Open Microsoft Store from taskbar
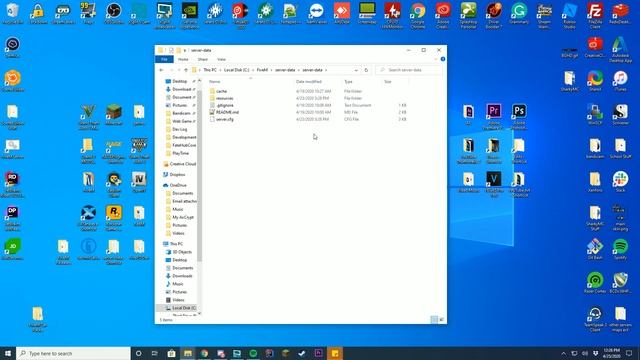Viewport: 640px width, 360px height. tap(171, 353)
